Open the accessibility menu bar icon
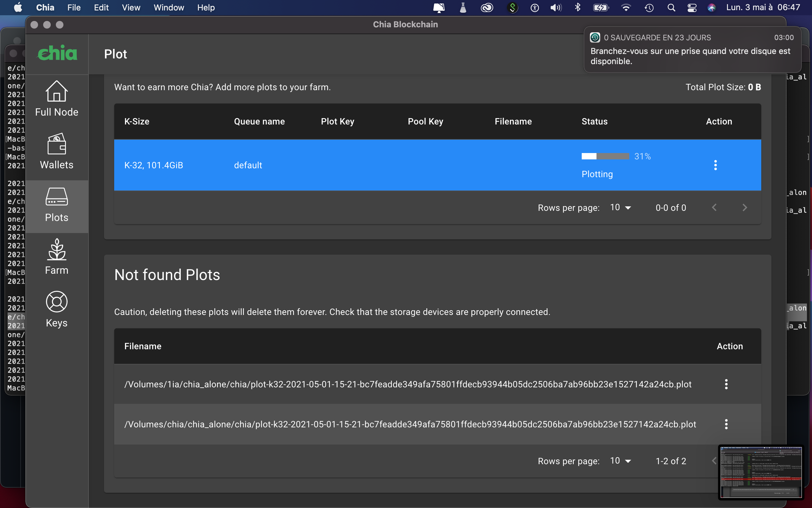812x508 pixels. (534, 7)
